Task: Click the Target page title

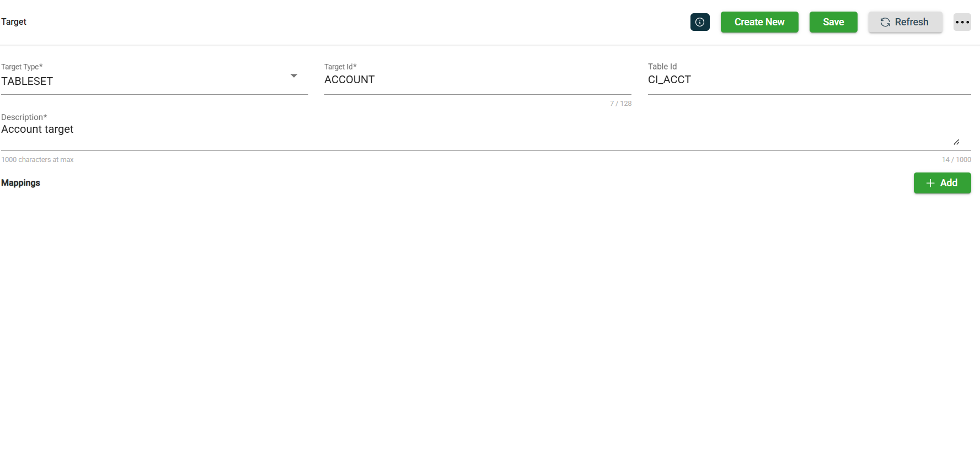Action: pyautogui.click(x=14, y=21)
